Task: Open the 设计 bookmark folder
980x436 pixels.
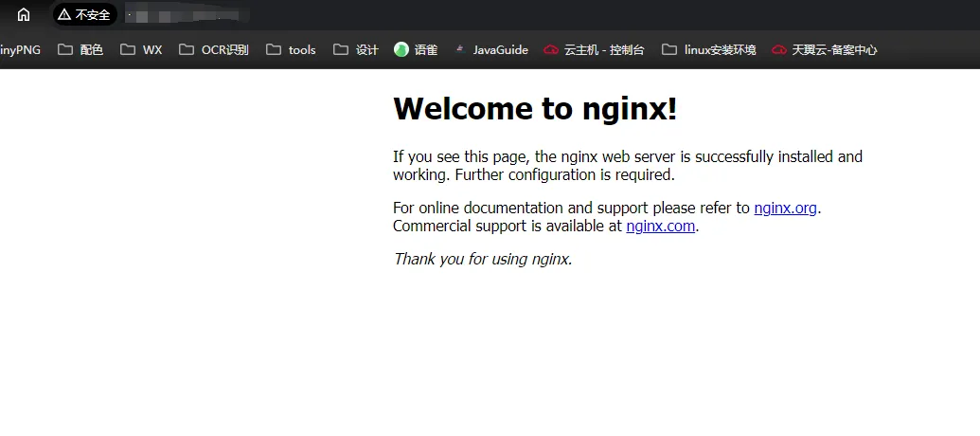Action: click(x=356, y=50)
